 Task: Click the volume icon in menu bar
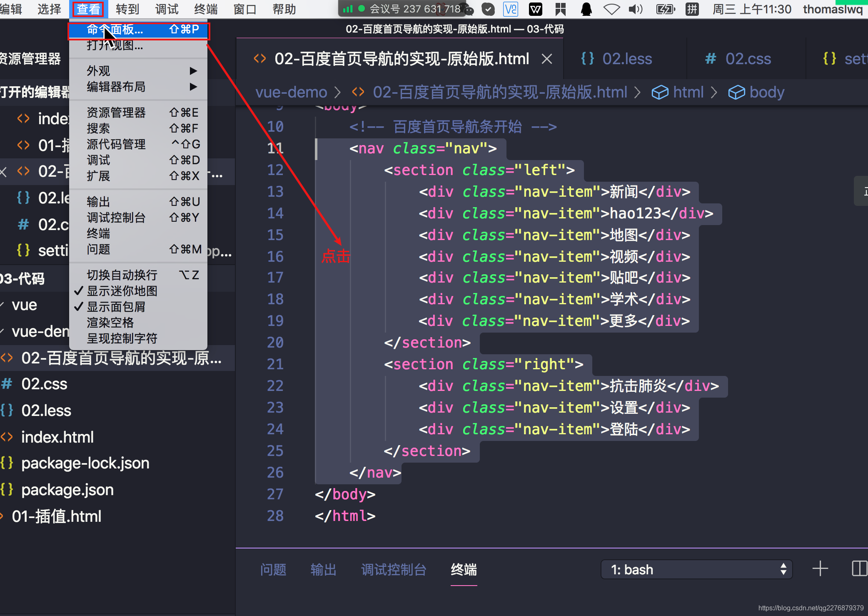point(636,9)
